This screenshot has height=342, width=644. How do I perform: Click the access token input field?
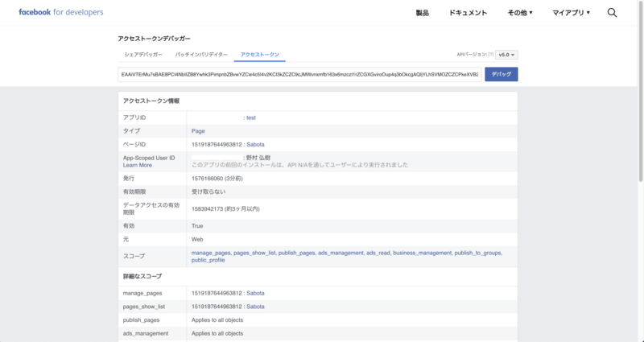[x=299, y=74]
